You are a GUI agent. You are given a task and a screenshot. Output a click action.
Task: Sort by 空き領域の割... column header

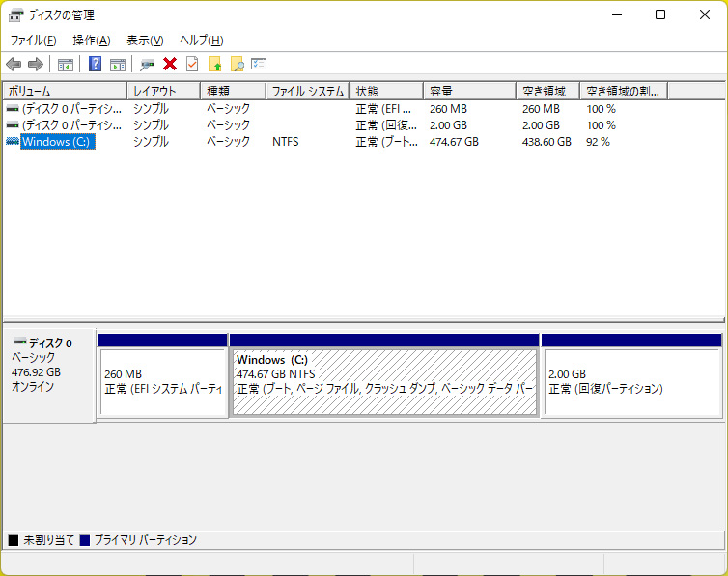[x=624, y=91]
